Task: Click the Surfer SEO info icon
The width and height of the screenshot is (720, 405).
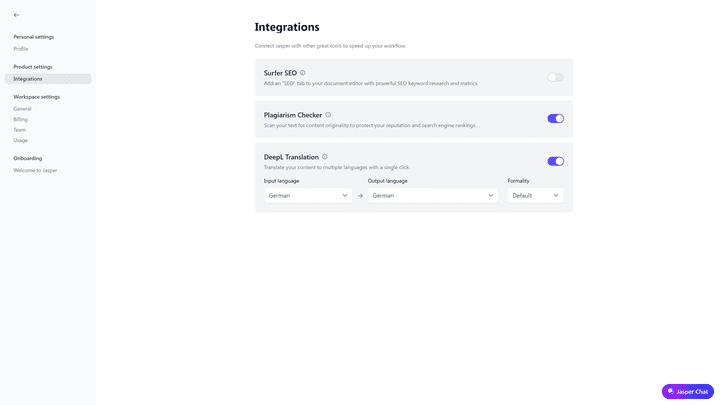Action: pyautogui.click(x=303, y=73)
